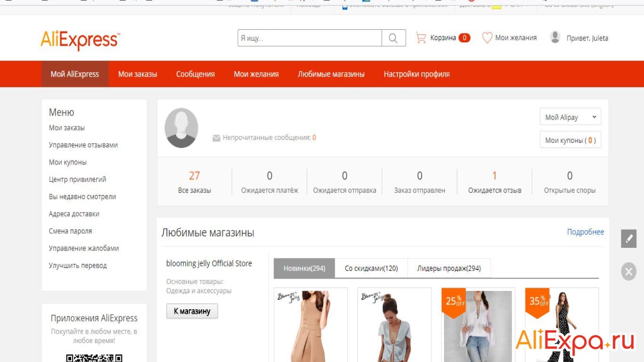The width and height of the screenshot is (644, 362).
Task: Click the Ожидается платёж counter
Action: [270, 182]
